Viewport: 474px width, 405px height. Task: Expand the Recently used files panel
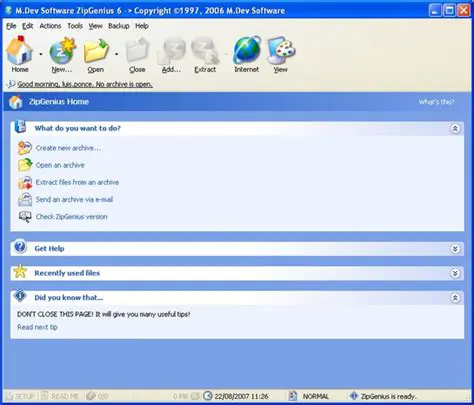click(x=455, y=273)
